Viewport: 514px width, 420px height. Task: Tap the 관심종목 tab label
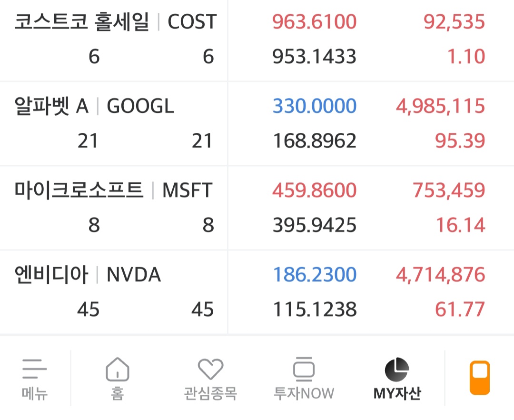[210, 393]
